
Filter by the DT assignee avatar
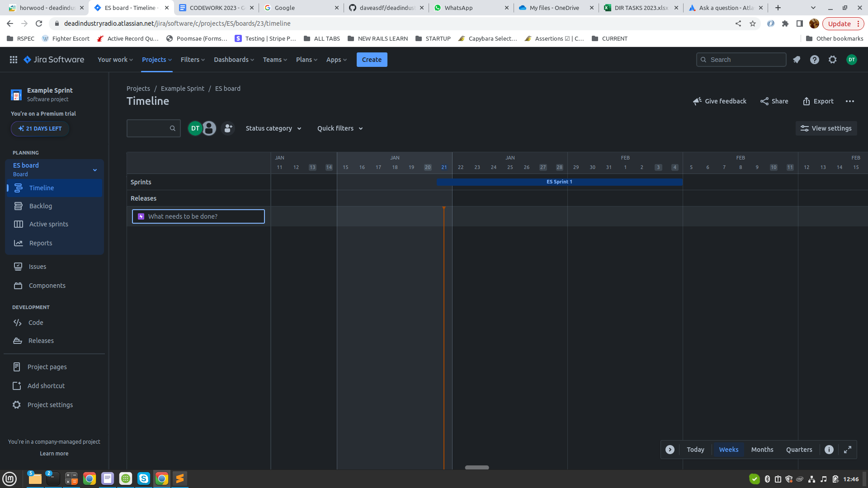click(195, 128)
